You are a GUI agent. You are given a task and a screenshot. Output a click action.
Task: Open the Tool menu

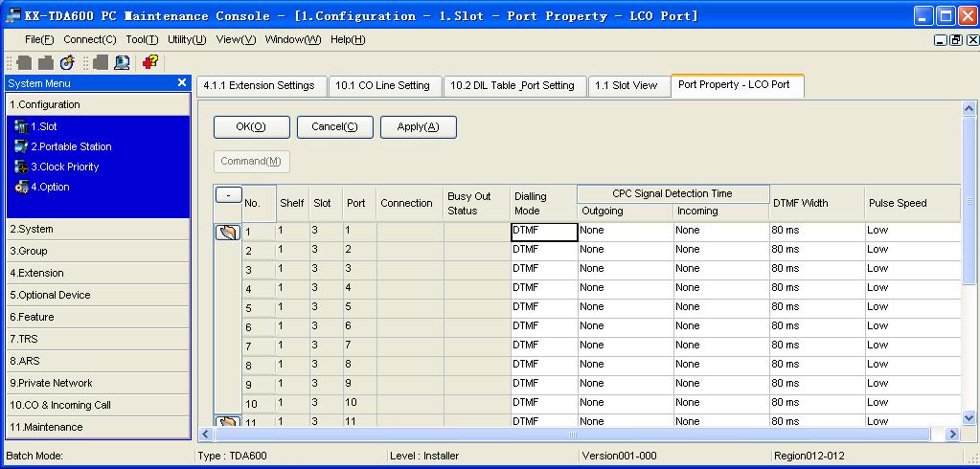142,39
